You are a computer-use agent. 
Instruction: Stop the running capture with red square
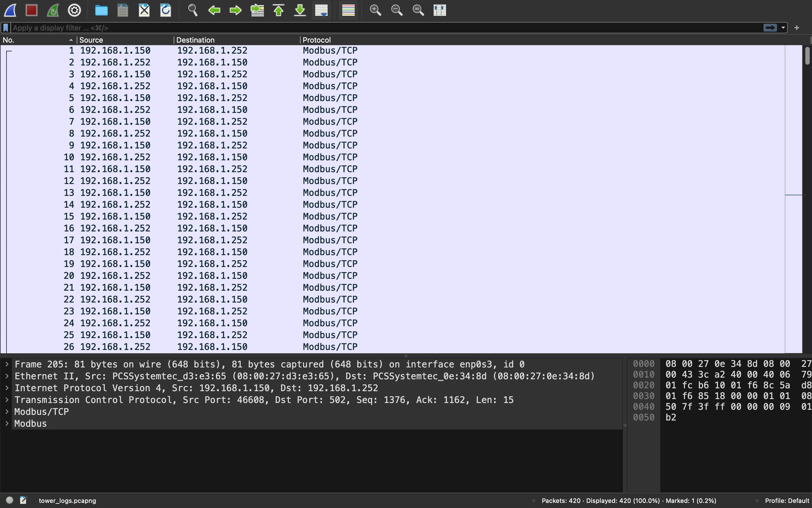(x=32, y=10)
